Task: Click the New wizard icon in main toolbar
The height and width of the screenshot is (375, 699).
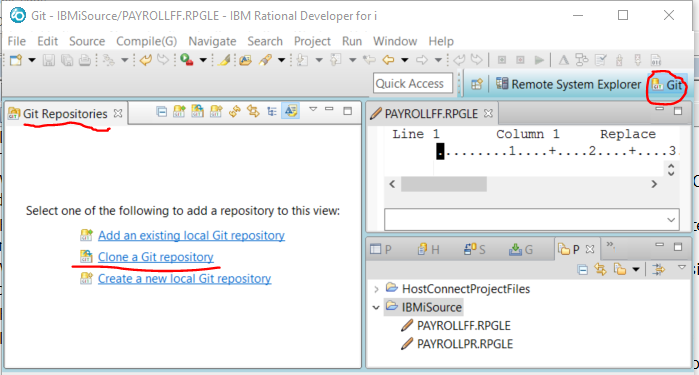Action: [16, 60]
